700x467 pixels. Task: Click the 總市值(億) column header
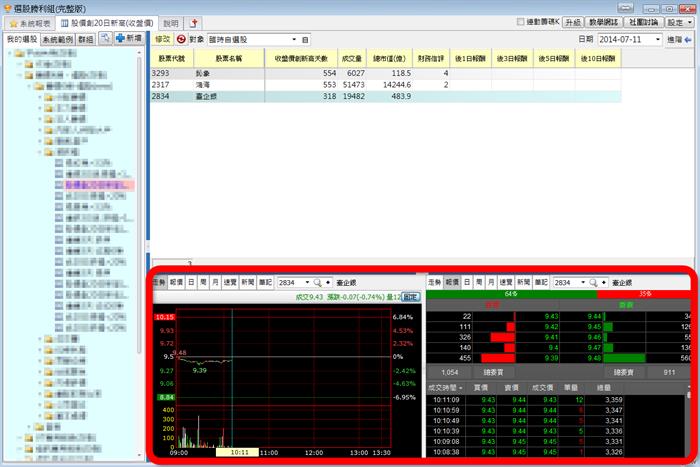tap(390, 58)
